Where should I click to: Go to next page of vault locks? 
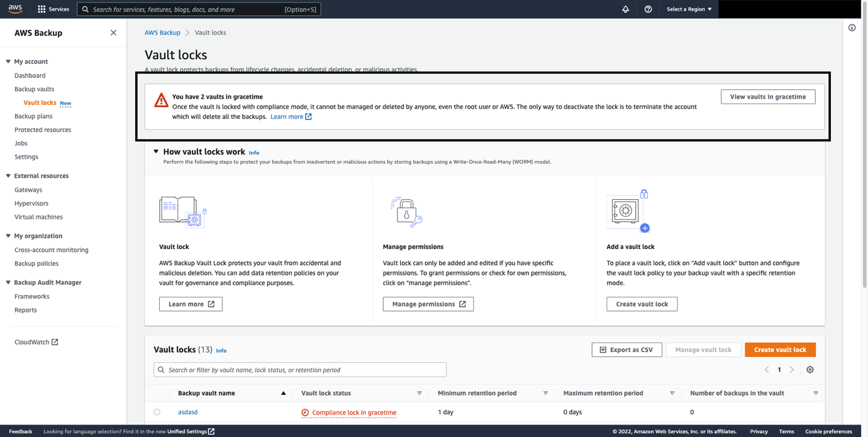pyautogui.click(x=792, y=370)
